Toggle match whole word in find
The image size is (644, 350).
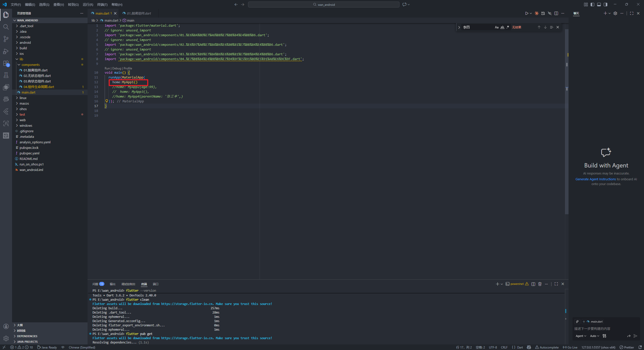point(502,27)
